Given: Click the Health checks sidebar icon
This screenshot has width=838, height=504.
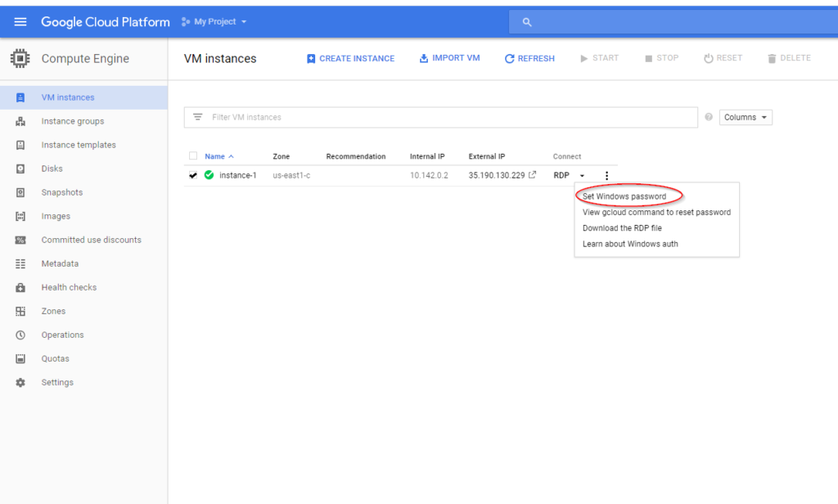Looking at the screenshot, I should tap(20, 287).
